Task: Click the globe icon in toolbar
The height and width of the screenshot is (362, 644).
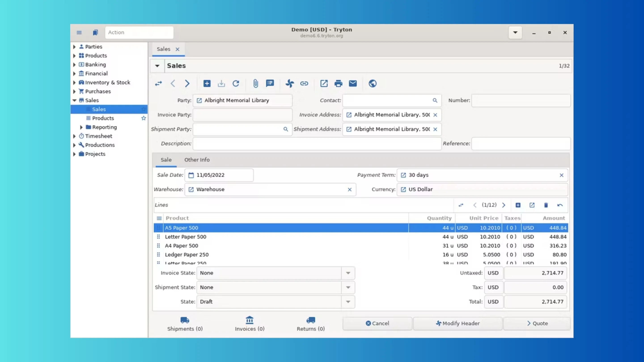Action: 373,83
